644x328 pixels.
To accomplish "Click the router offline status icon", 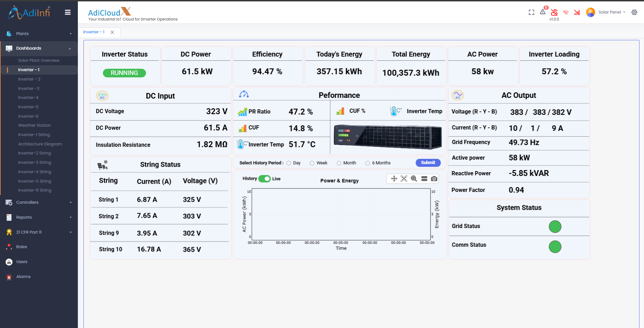I will tap(554, 12).
